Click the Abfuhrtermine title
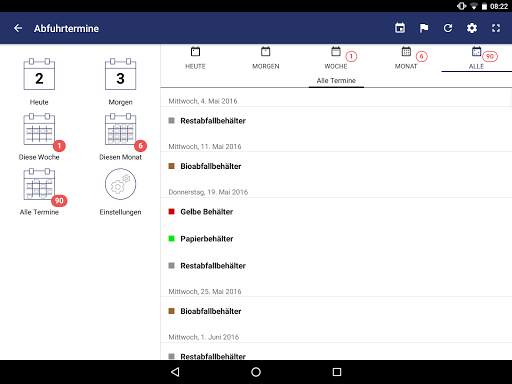This screenshot has width=512, height=384. coord(66,29)
